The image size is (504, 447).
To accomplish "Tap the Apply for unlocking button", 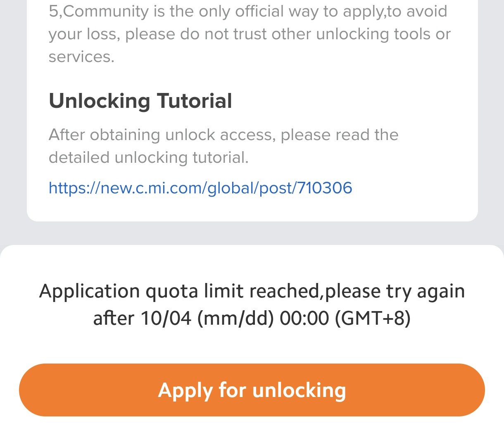I will [252, 390].
